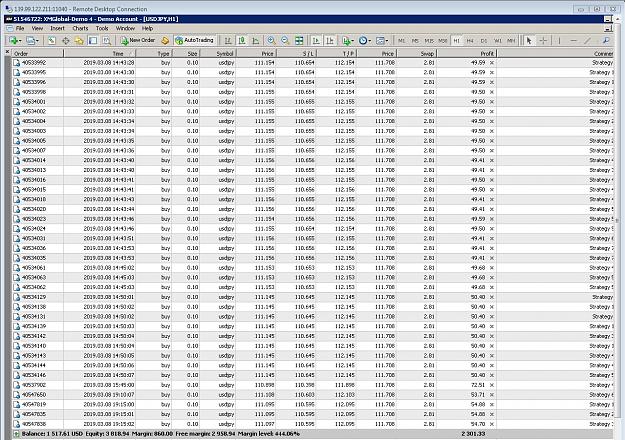Toggle the Auto Scroll chart icon
The image size is (625, 440).
(x=316, y=40)
